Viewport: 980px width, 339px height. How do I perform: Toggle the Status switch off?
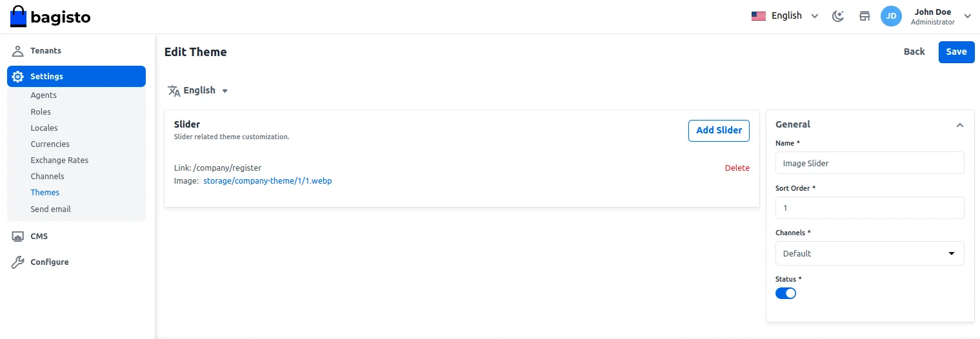(786, 293)
